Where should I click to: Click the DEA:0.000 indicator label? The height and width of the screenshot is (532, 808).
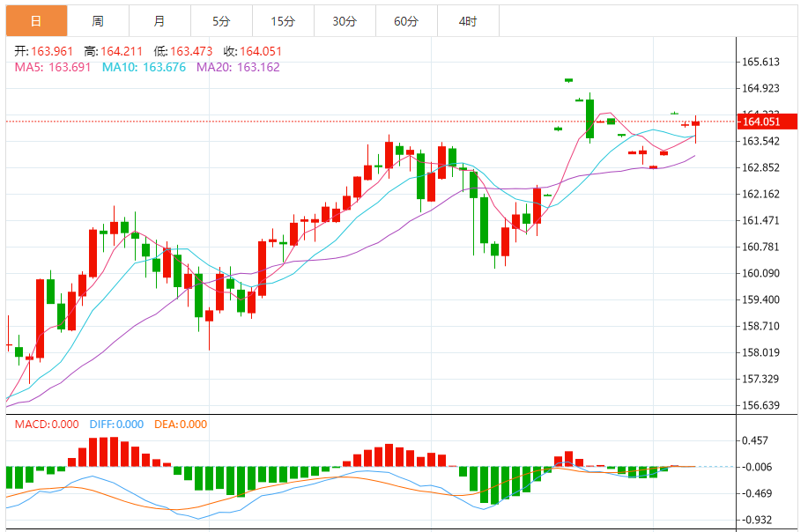click(181, 425)
